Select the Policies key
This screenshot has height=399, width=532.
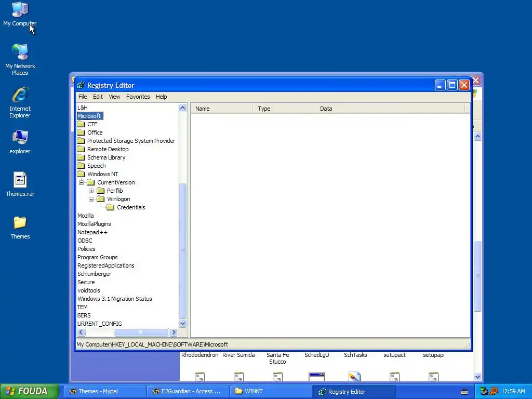[x=87, y=249]
